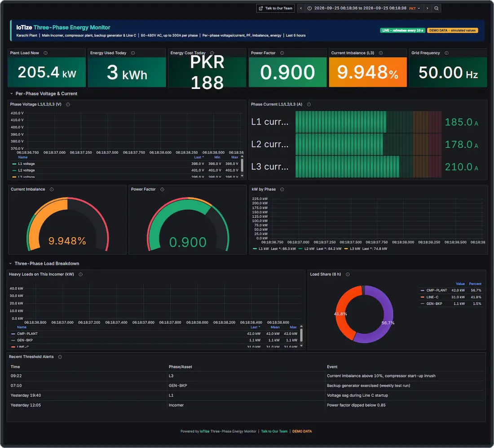This screenshot has height=448, width=494.
Task: Open info icon for Current Imbalance (L3)
Action: pos(380,53)
